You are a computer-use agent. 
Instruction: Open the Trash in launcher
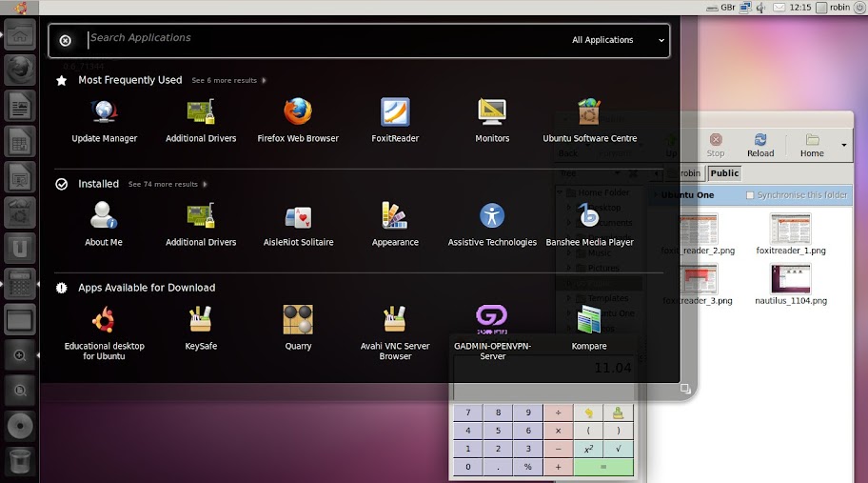[x=20, y=461]
